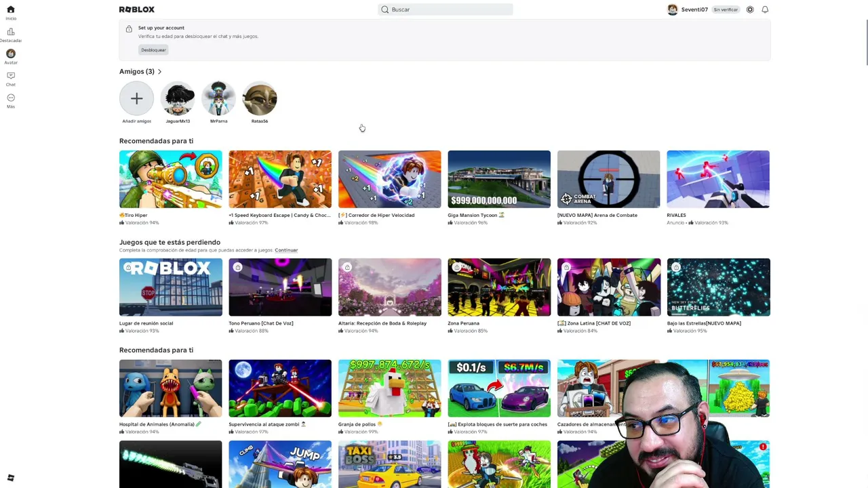Expand the Amigos (3) chevron arrow

159,72
